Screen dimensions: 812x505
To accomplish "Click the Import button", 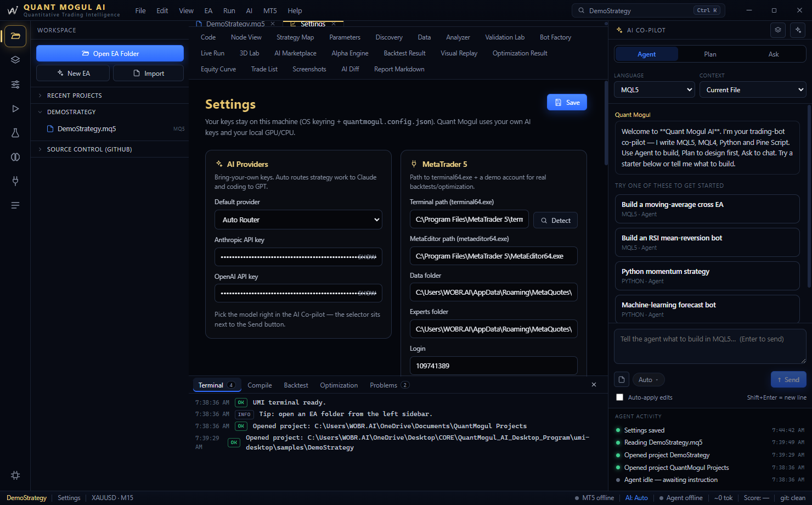I will pyautogui.click(x=148, y=73).
